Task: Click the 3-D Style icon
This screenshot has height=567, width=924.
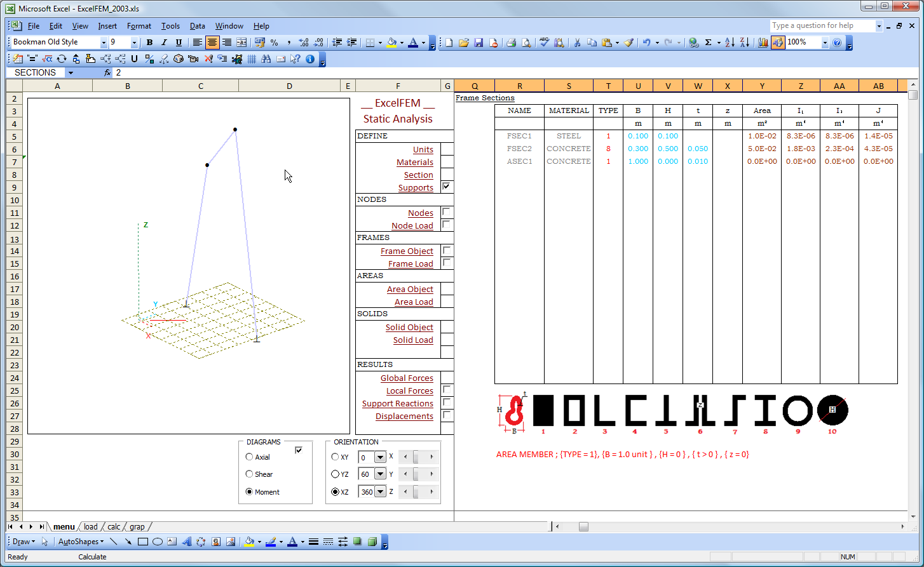Action: tap(372, 542)
